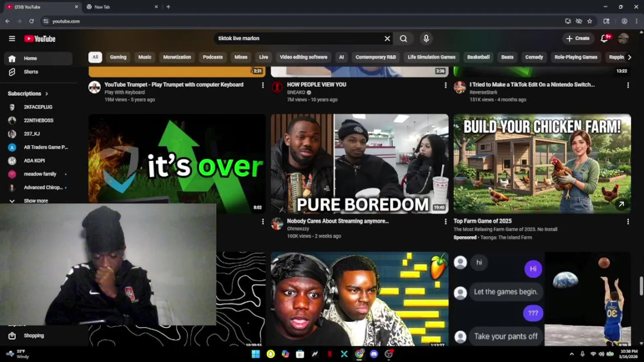Open the weather widget showing 35°F Windy
644x362 pixels.
point(17,354)
